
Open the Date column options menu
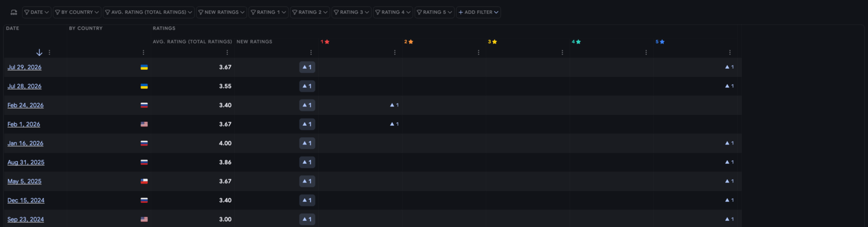[49, 52]
